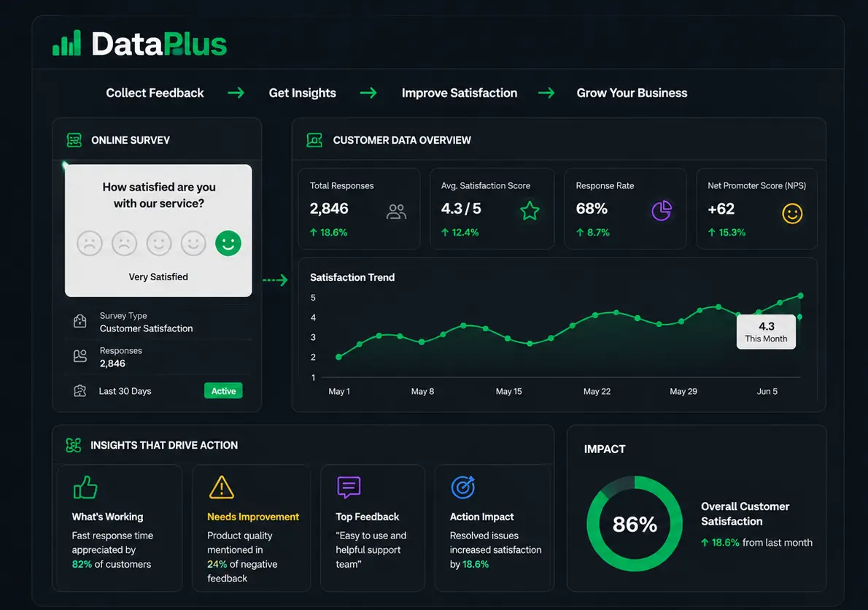Click the 86% donut progress ring
This screenshot has height=610, width=868.
(635, 523)
